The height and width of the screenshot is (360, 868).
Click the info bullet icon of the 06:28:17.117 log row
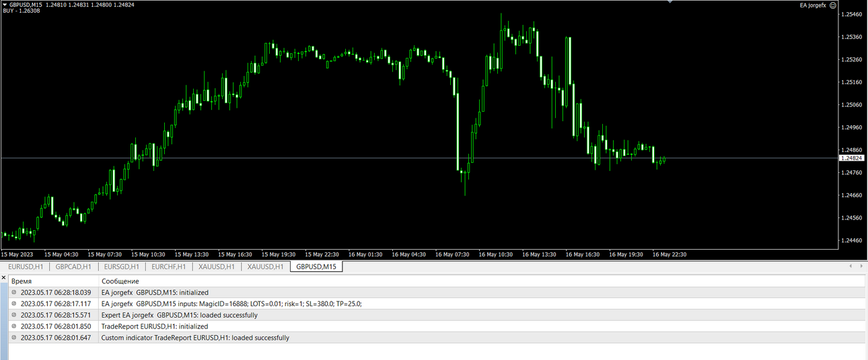[x=14, y=303]
